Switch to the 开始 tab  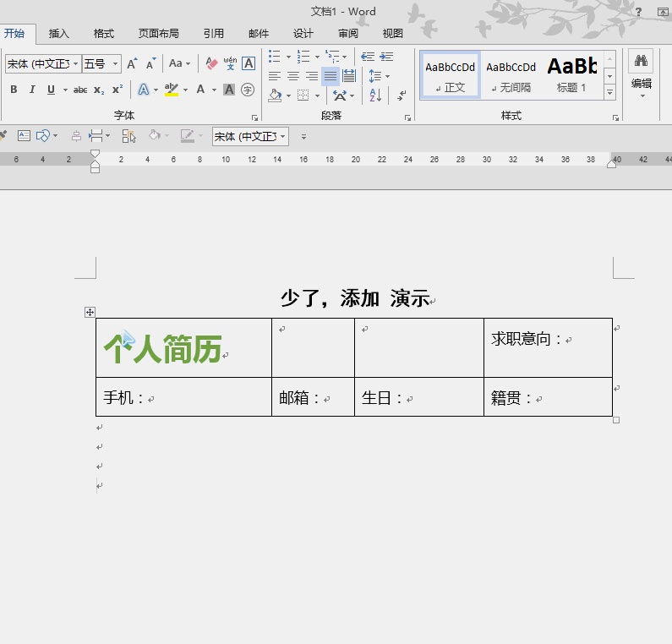click(14, 34)
